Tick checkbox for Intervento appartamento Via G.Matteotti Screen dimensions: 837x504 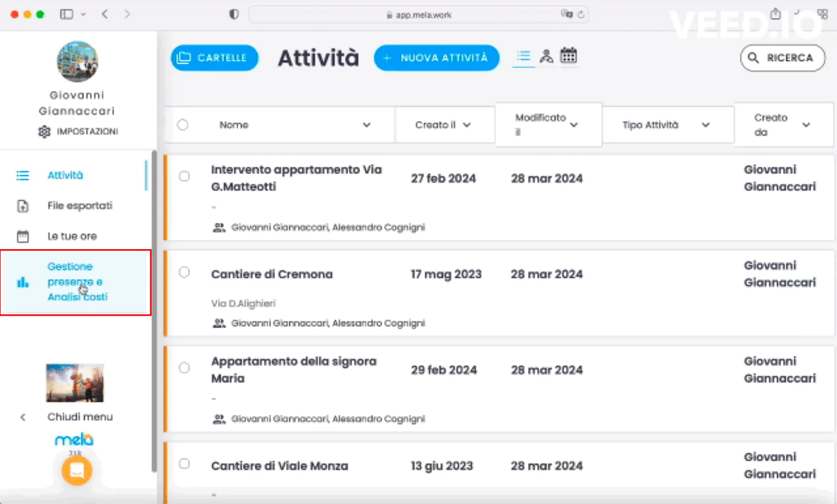point(184,176)
